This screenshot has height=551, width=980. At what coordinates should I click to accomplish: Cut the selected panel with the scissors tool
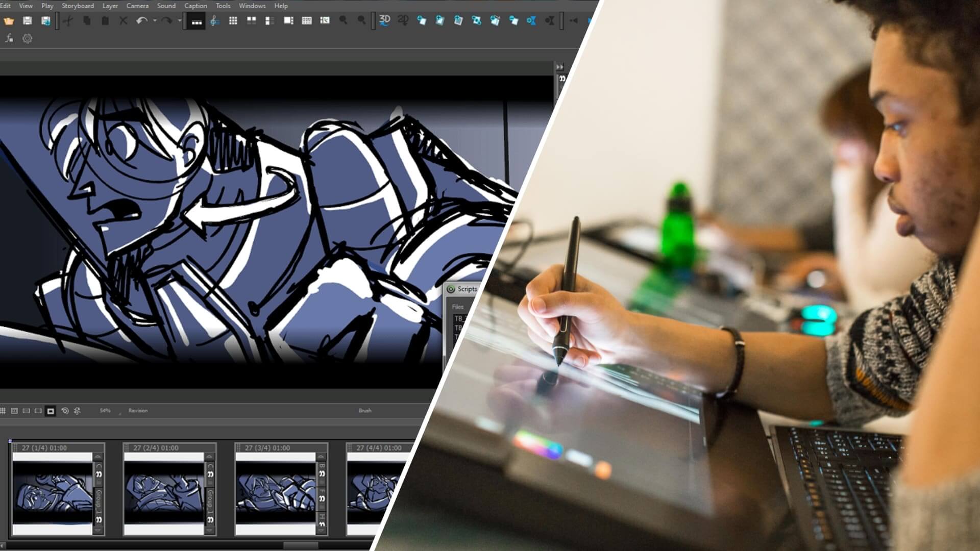point(68,20)
